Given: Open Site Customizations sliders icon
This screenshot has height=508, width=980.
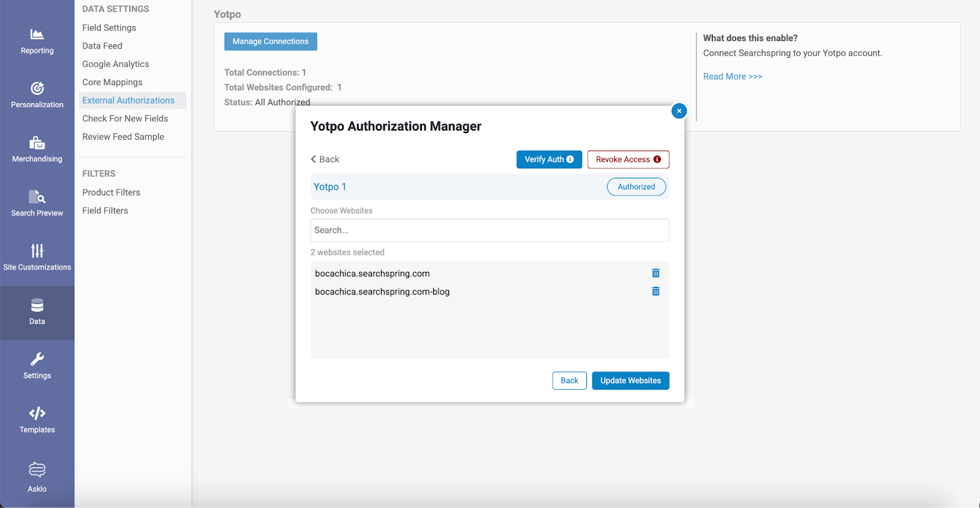Looking at the screenshot, I should [x=37, y=251].
